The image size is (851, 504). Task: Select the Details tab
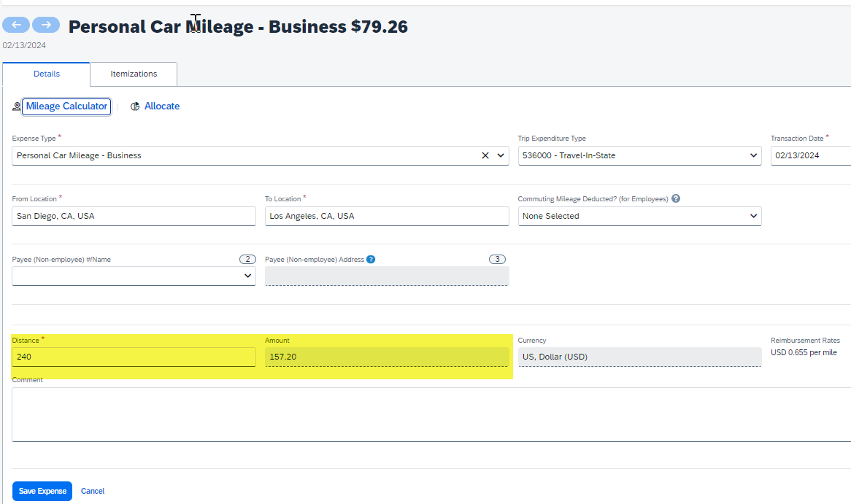[47, 74]
